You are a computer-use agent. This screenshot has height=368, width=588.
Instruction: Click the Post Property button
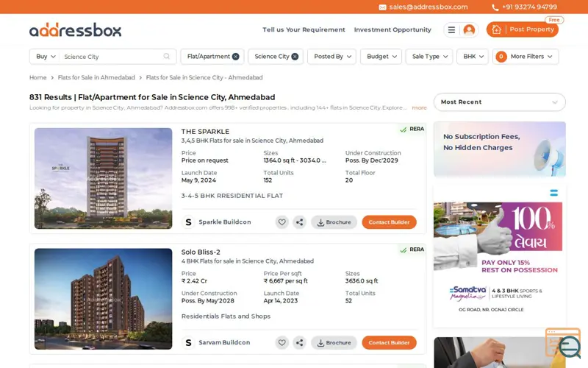tap(523, 29)
